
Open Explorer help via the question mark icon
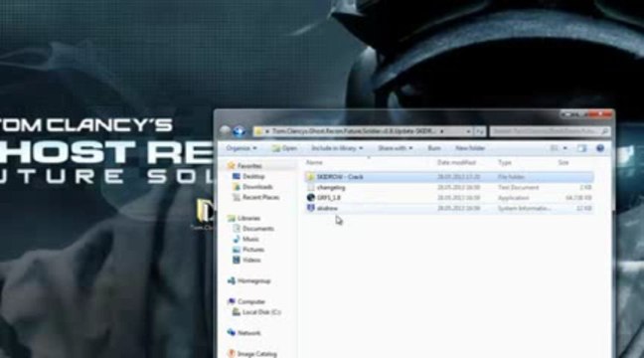(600, 148)
